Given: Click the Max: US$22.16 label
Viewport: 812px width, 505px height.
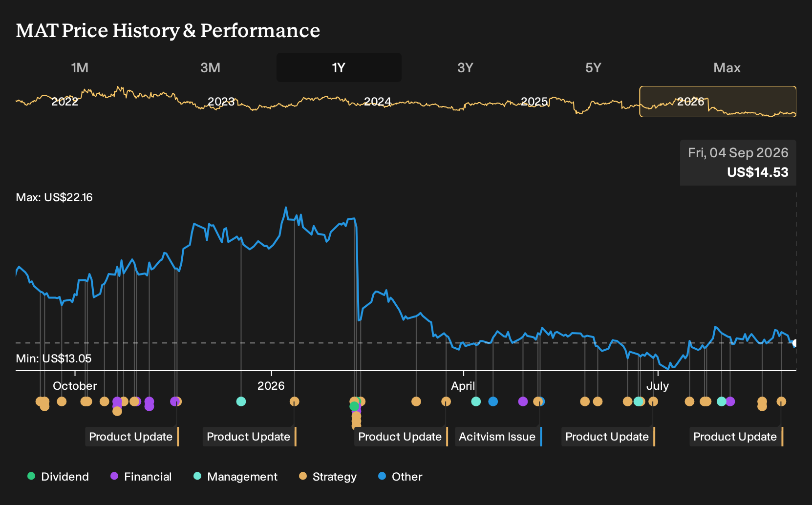Looking at the screenshot, I should (54, 197).
